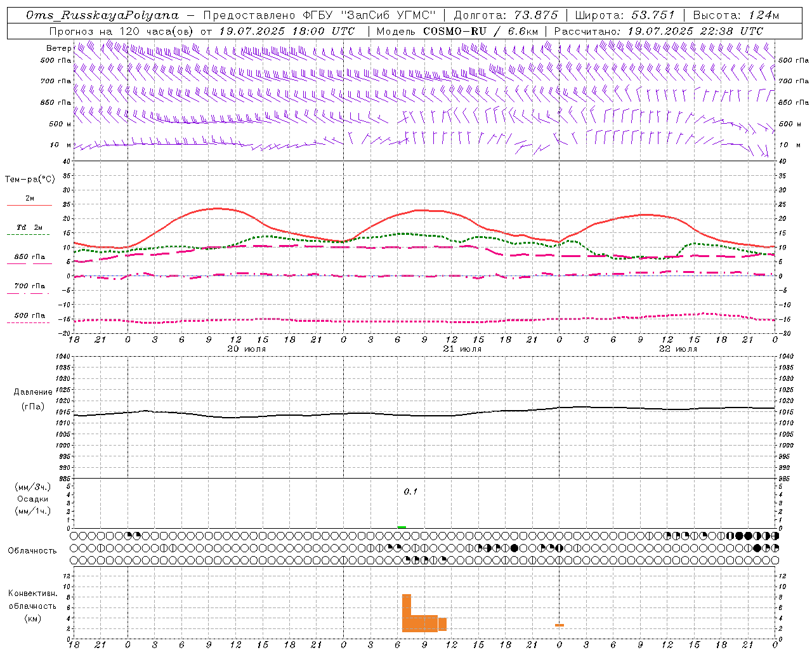The width and height of the screenshot is (812, 650).
Task: Click the Облачность cloud cover label
Action: point(32,551)
